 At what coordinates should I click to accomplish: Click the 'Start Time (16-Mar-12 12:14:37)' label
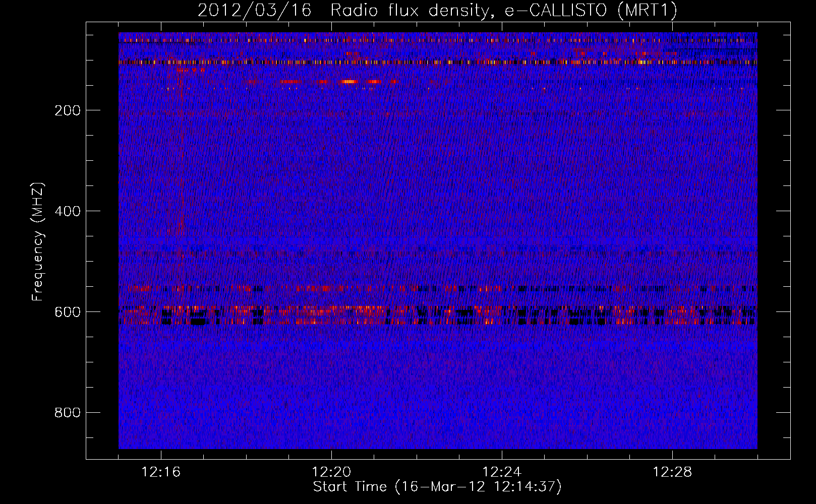pyautogui.click(x=437, y=487)
